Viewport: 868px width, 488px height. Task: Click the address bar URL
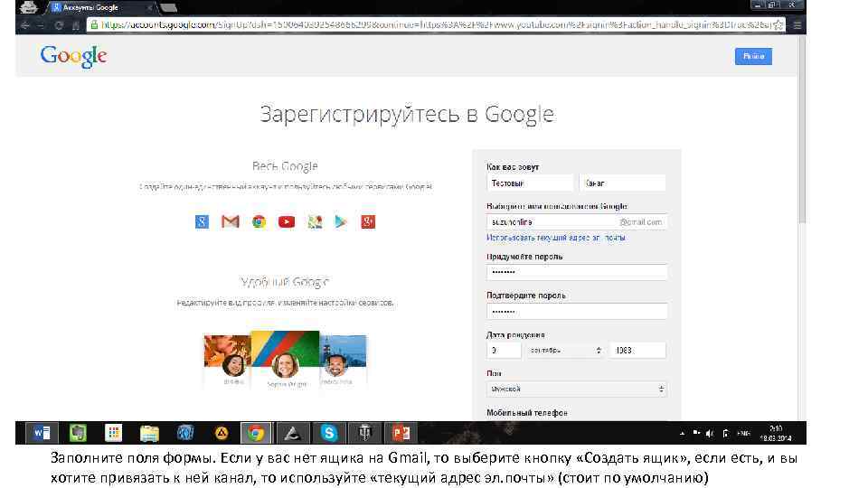click(436, 25)
